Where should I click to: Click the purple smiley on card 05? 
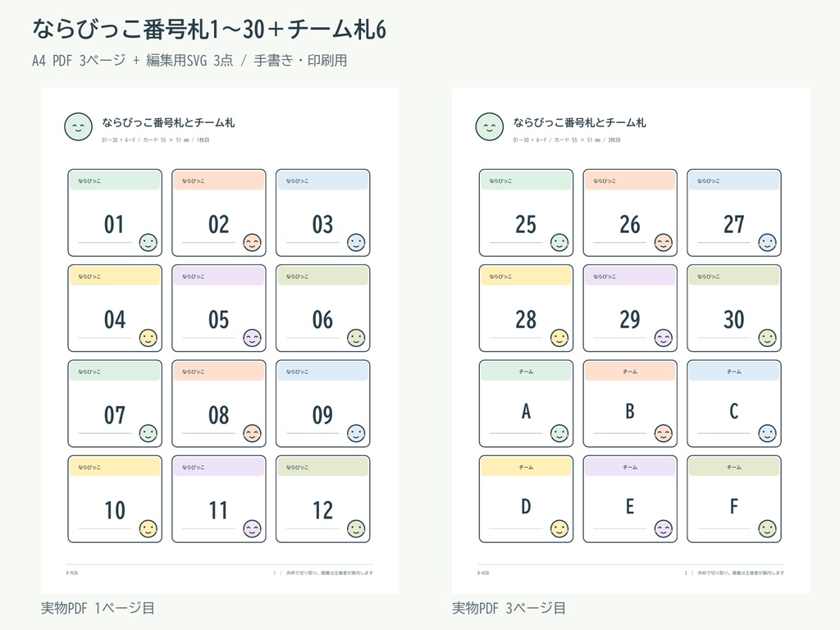(x=253, y=338)
